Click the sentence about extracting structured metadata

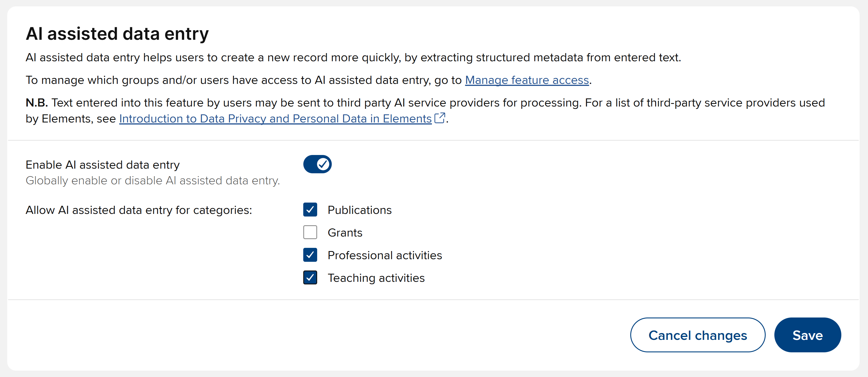(x=353, y=57)
